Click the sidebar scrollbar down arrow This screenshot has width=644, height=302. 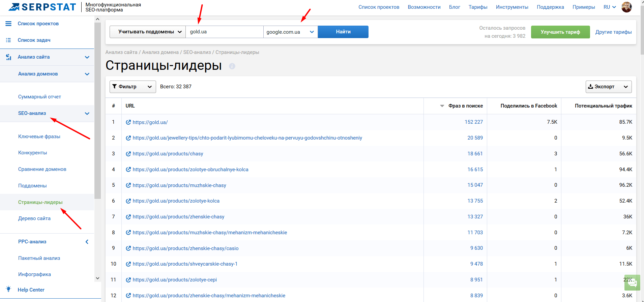97,278
